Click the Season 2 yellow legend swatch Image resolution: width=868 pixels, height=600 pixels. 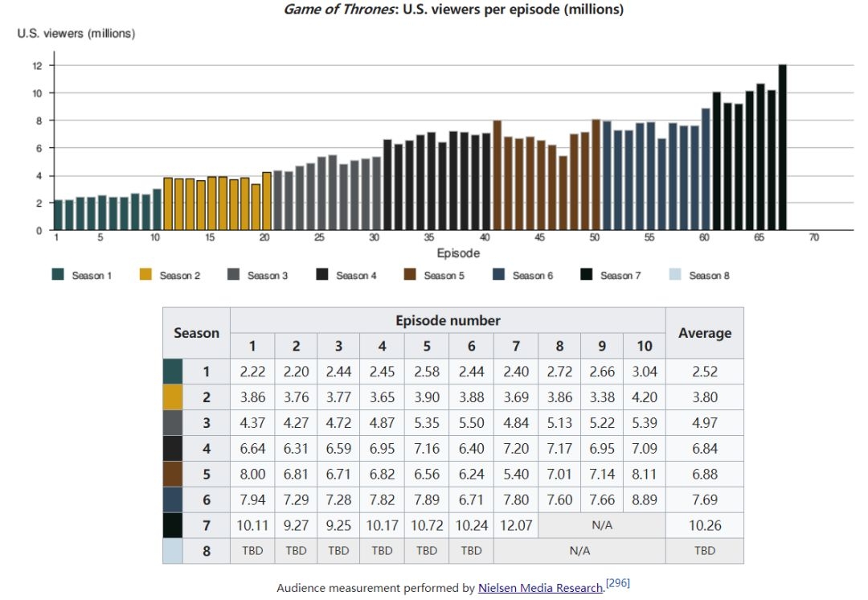click(145, 276)
